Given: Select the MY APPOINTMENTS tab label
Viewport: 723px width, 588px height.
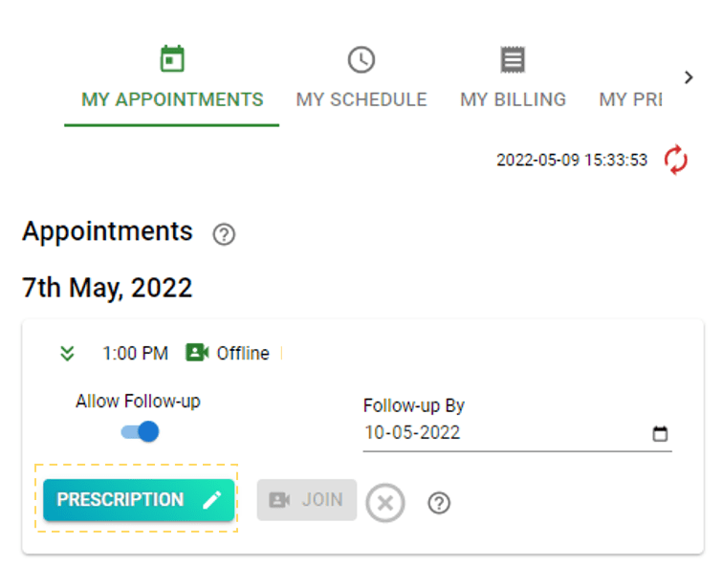Looking at the screenshot, I should [x=172, y=99].
